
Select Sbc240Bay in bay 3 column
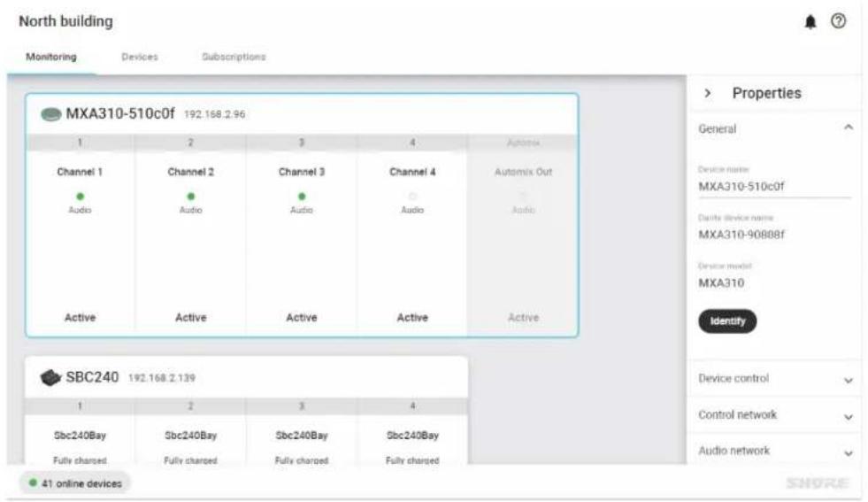302,436
